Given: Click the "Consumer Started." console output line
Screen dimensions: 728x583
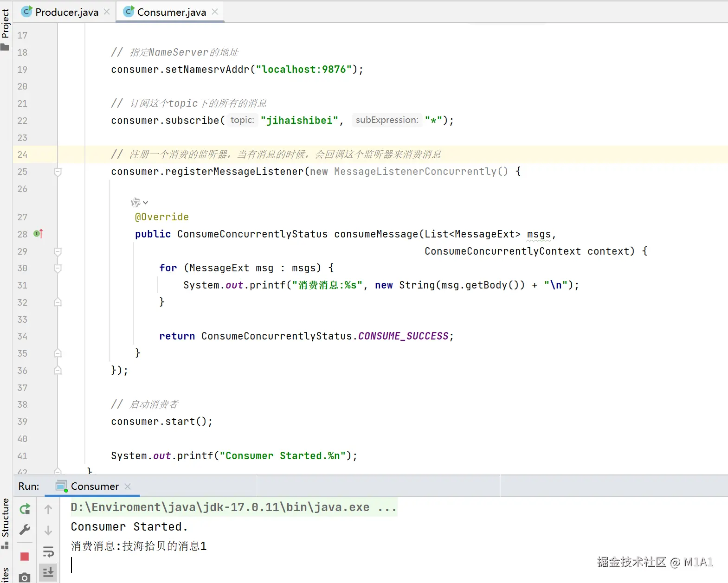Looking at the screenshot, I should (129, 527).
